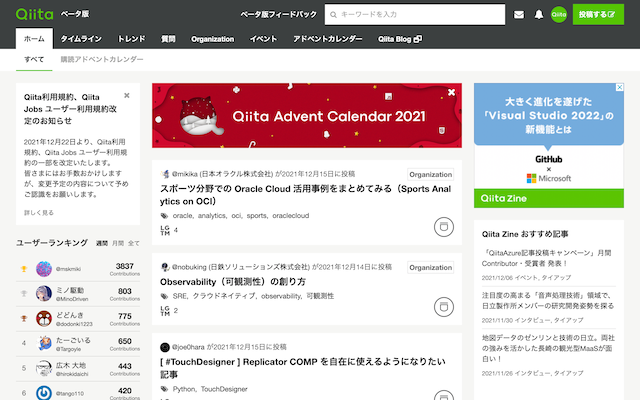Open the アドベントカレンダー tab
Image resolution: width=640 pixels, height=400 pixels.
click(327, 39)
